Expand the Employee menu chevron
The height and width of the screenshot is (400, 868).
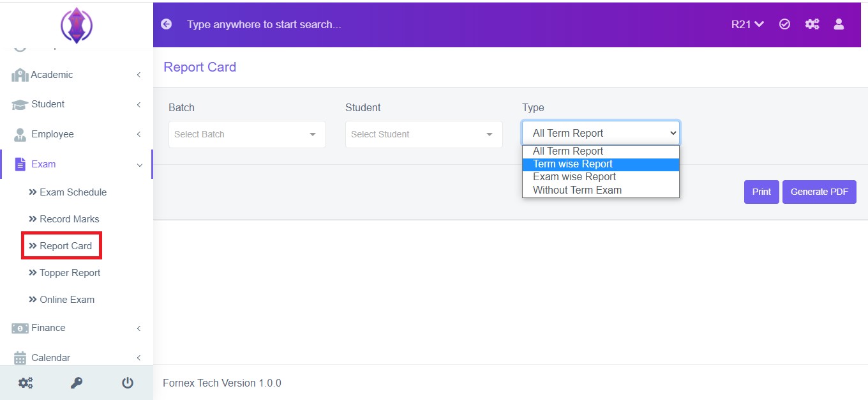(138, 134)
